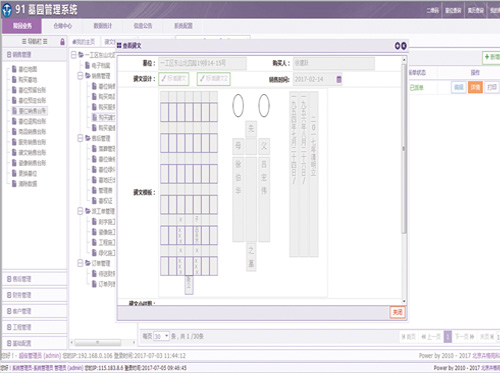Click the purple lock icon in navigation header
Viewport: 500px width, 373px height.
[x=62, y=42]
